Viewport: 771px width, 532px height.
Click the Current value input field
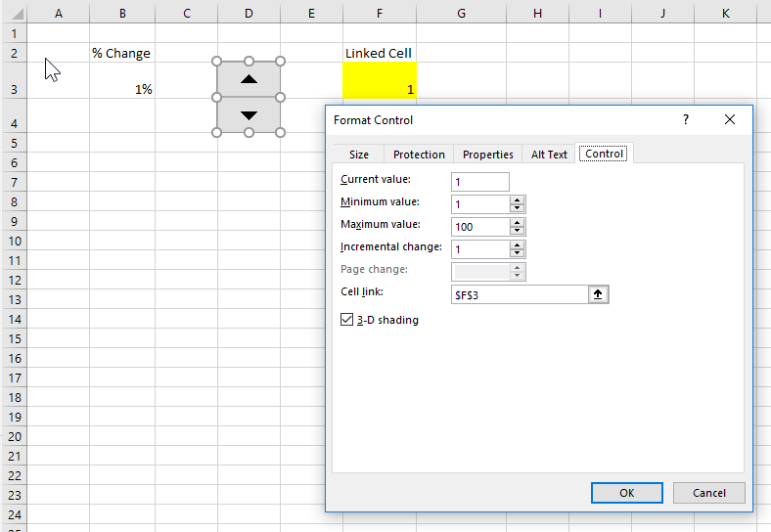479,182
